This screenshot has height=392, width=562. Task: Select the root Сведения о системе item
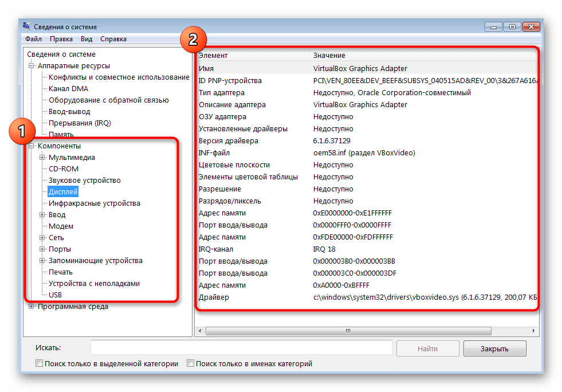(61, 54)
